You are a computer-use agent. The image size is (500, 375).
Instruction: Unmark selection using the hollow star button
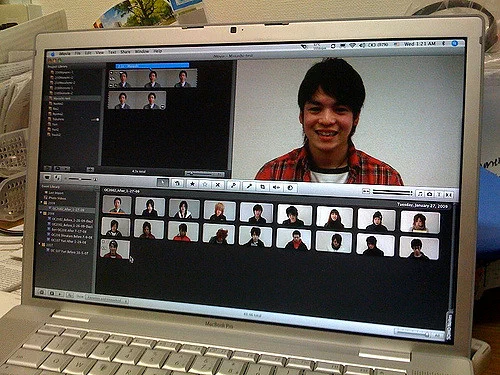(205, 184)
